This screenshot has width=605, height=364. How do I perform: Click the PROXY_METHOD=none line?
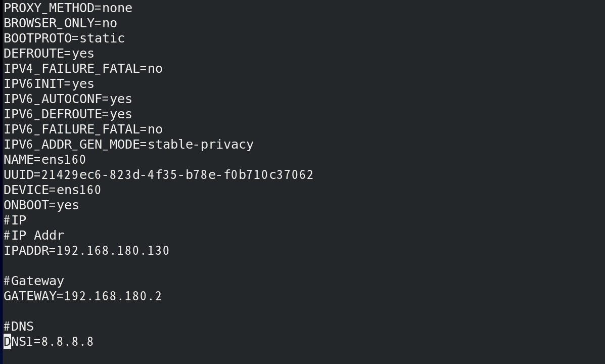coord(68,8)
